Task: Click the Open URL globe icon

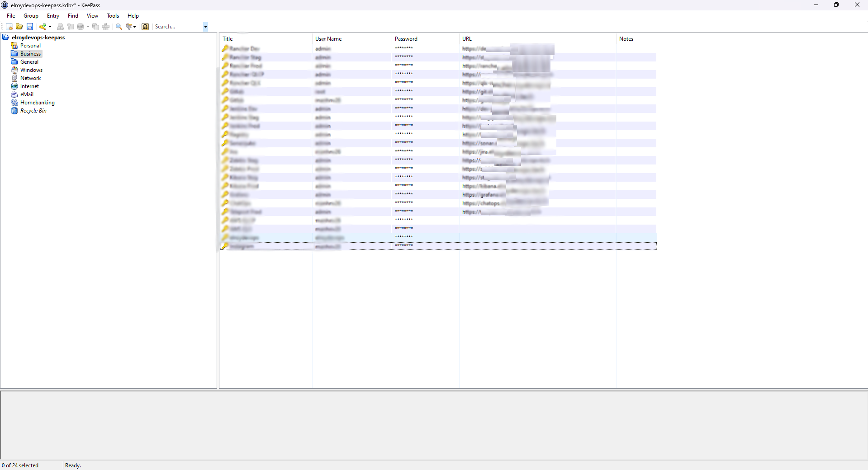Action: 81,27
